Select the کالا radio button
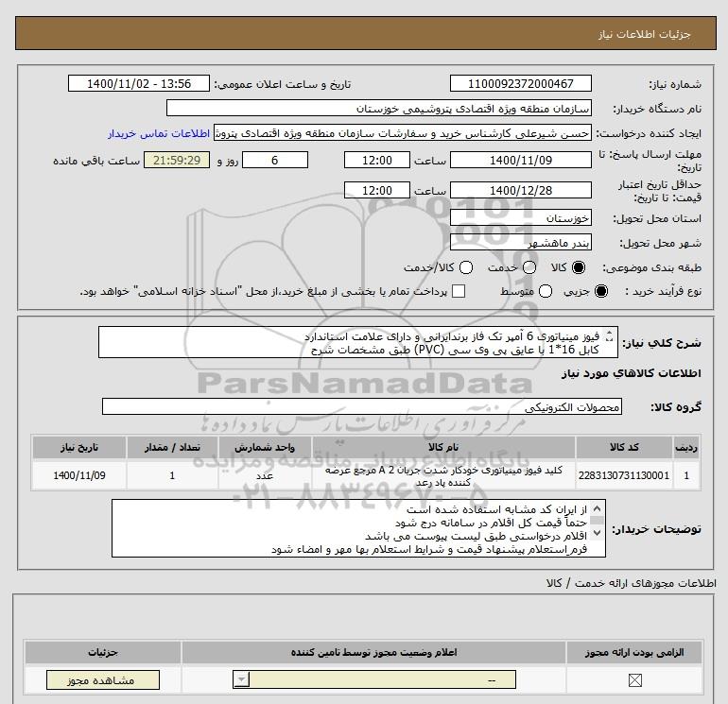The image size is (728, 704). pyautogui.click(x=579, y=267)
